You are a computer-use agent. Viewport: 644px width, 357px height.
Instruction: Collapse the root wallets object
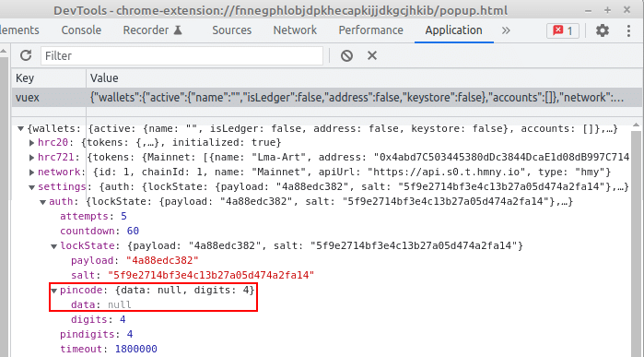coord(20,129)
